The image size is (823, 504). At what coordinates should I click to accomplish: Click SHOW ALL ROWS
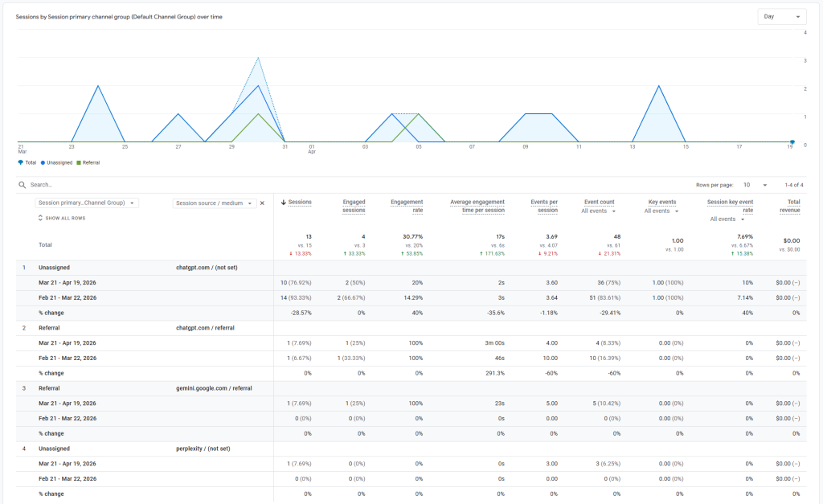pos(61,218)
